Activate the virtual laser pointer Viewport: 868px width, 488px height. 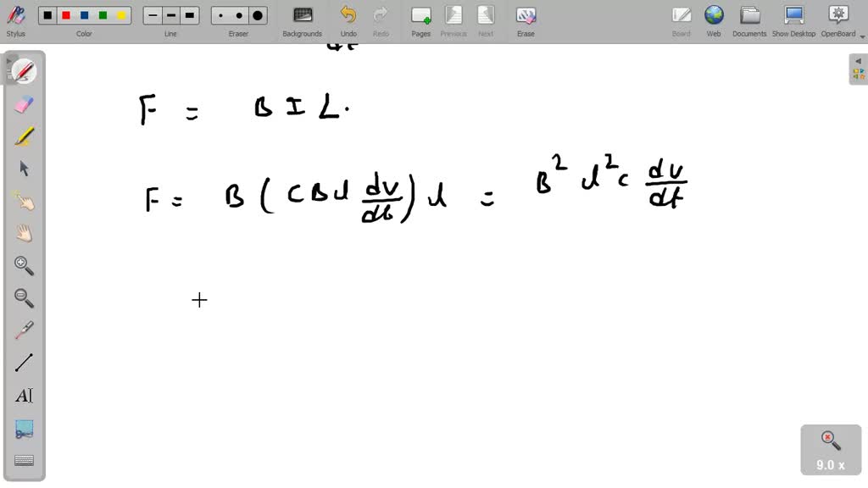(23, 330)
